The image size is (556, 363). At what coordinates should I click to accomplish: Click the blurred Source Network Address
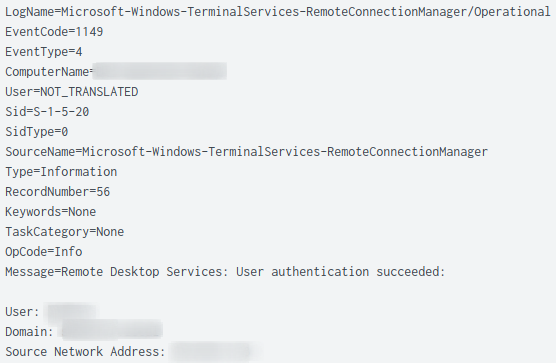(x=216, y=351)
